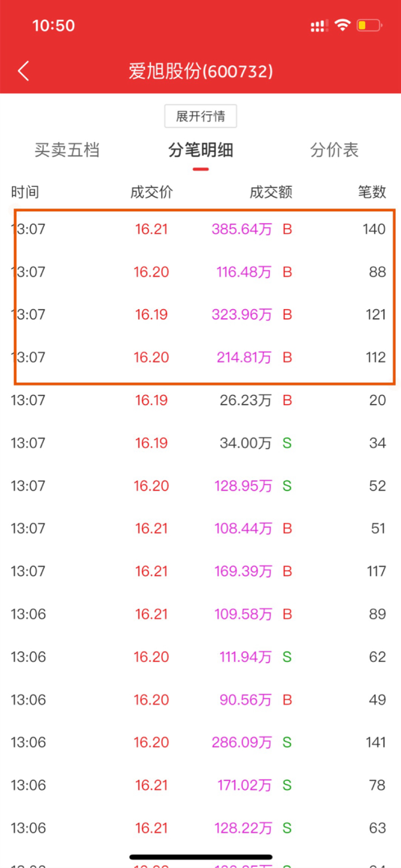401x868 pixels.
Task: Tap the home indicator bar
Action: [200, 857]
